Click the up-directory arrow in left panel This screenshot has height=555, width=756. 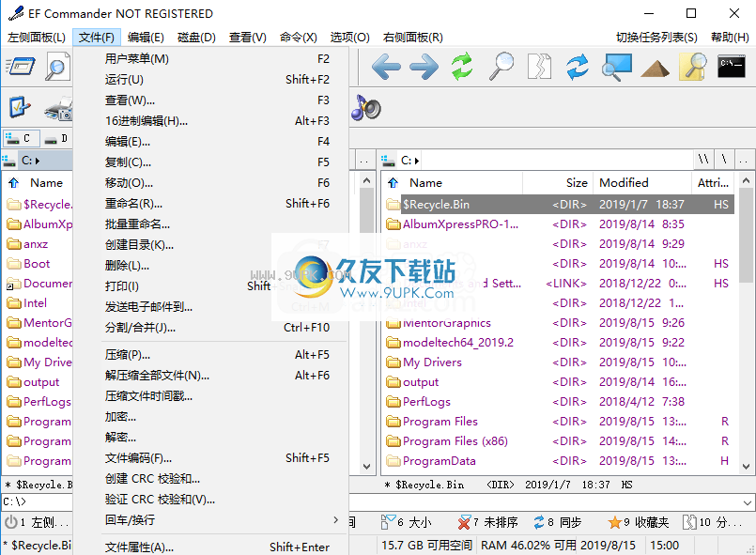click(x=13, y=183)
